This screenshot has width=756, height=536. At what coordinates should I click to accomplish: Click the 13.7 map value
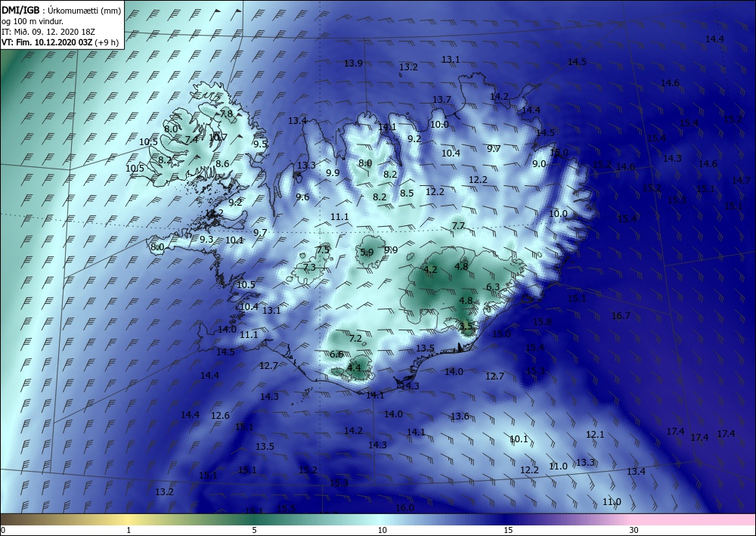(442, 99)
